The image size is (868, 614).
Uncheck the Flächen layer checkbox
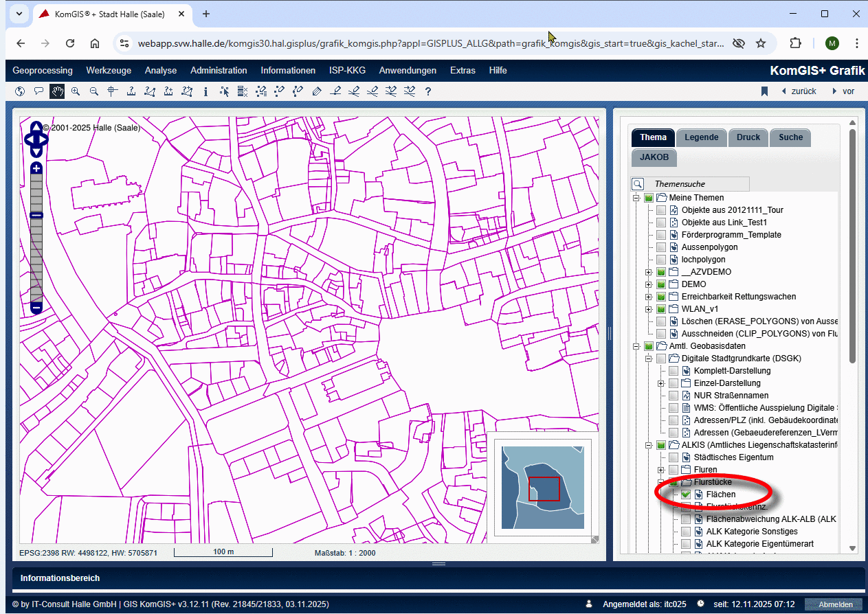click(685, 494)
